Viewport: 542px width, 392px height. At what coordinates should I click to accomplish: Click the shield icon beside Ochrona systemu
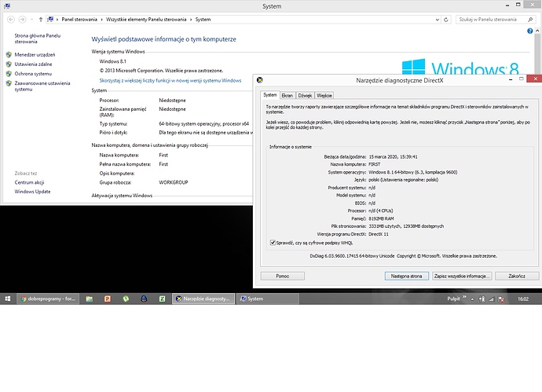point(9,74)
